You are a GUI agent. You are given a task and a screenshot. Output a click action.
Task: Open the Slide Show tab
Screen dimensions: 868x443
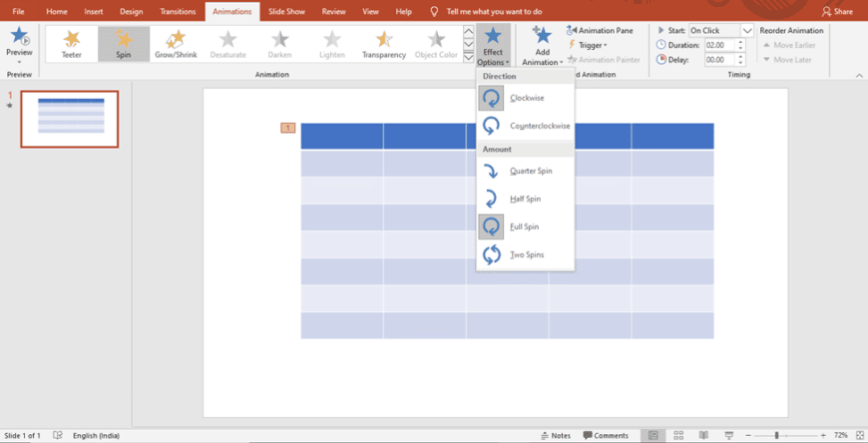(285, 11)
